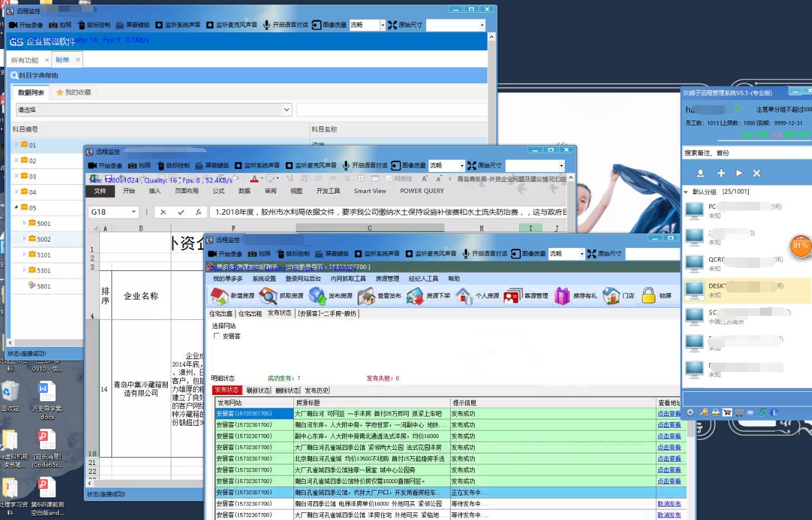Open the 系统设置 menu
This screenshot has width=812, height=520.
[264, 279]
